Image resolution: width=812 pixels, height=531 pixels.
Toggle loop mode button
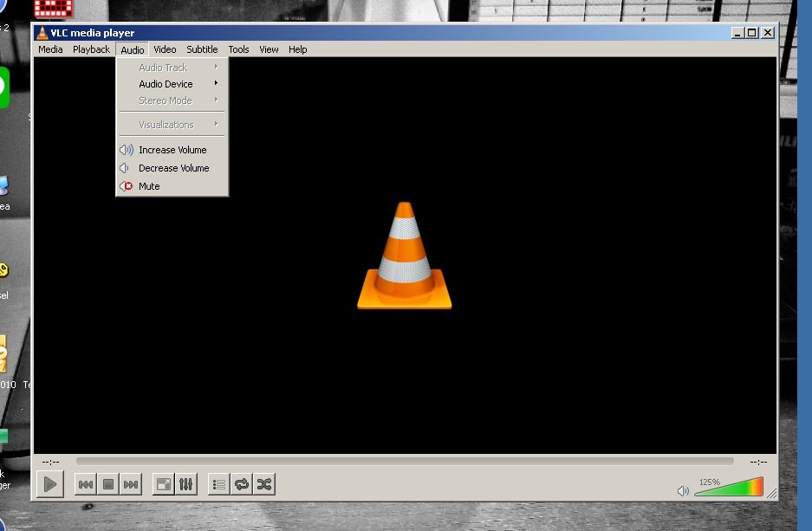(x=241, y=484)
